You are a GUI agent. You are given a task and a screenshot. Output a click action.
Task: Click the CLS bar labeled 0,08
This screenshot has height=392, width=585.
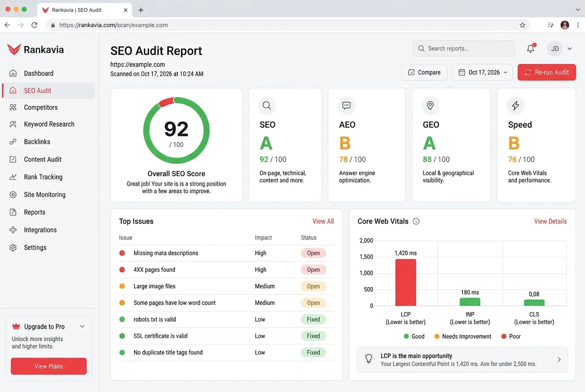tap(534, 303)
